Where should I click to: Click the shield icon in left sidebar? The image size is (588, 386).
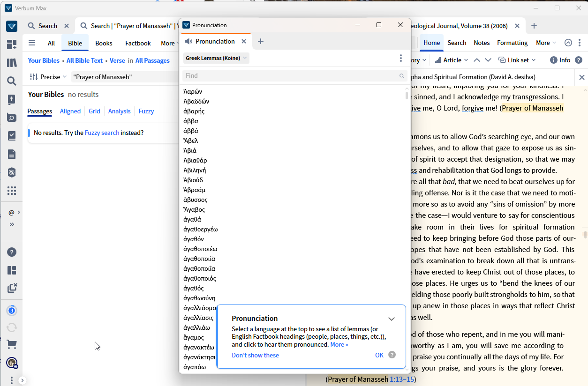tap(12, 172)
